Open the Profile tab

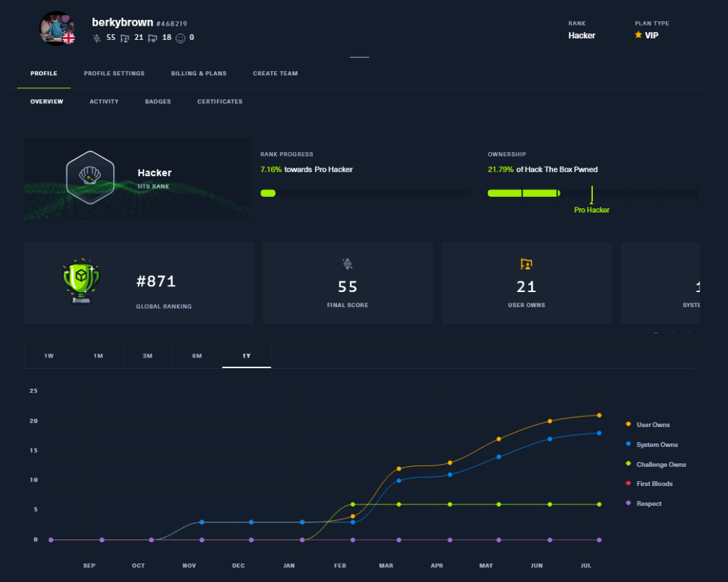(44, 73)
